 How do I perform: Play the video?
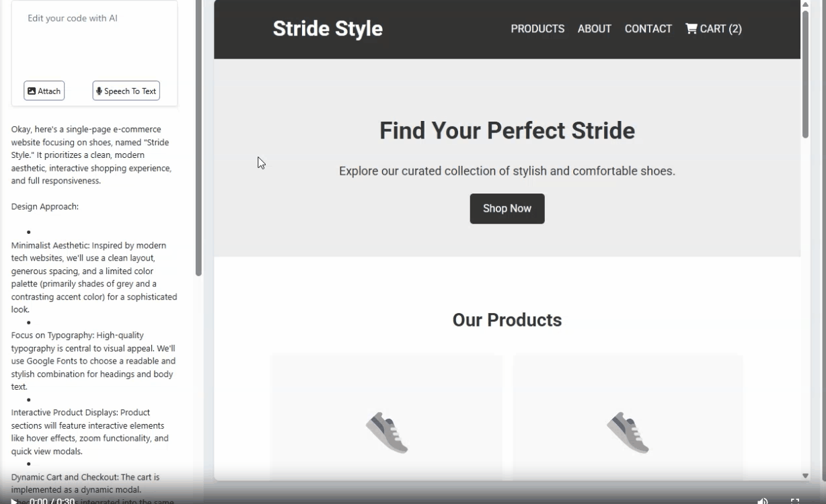coord(14,501)
